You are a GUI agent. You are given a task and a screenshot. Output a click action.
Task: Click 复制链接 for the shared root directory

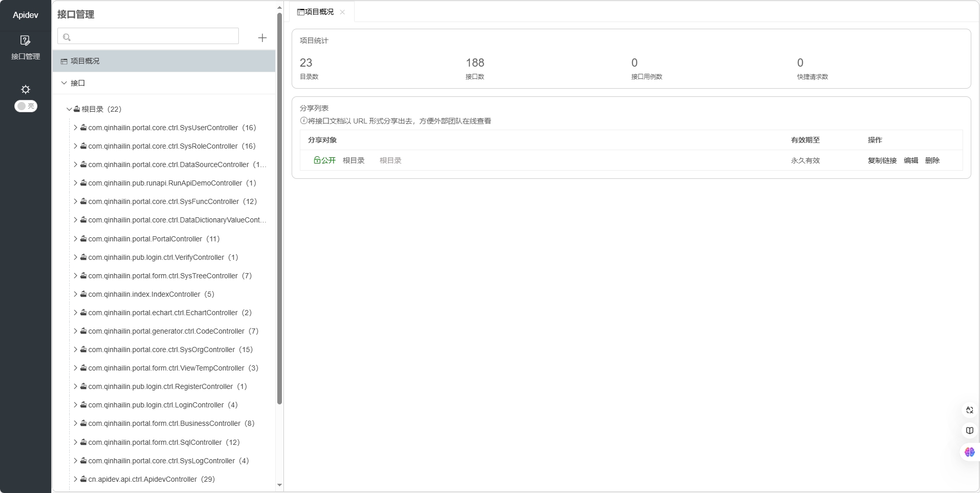coord(882,160)
